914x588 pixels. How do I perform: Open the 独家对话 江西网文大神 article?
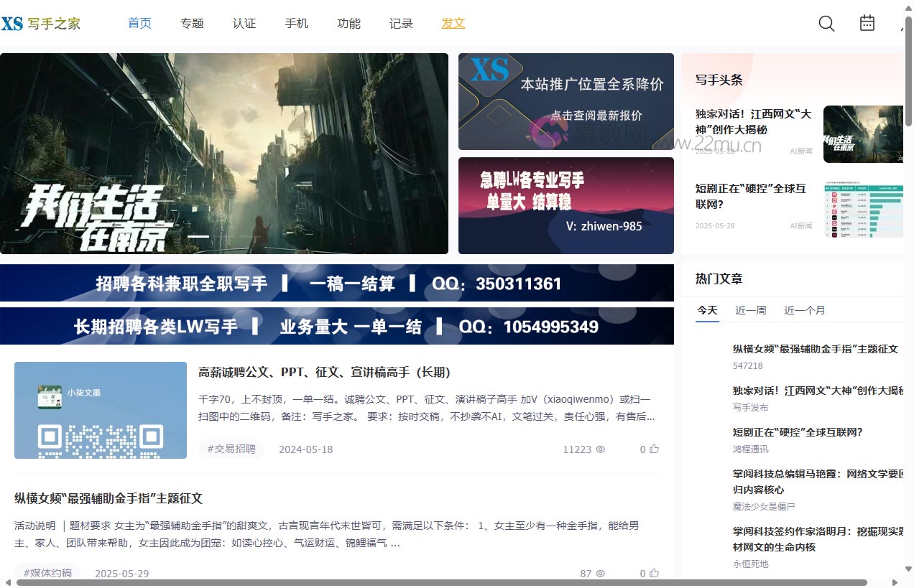coord(752,122)
